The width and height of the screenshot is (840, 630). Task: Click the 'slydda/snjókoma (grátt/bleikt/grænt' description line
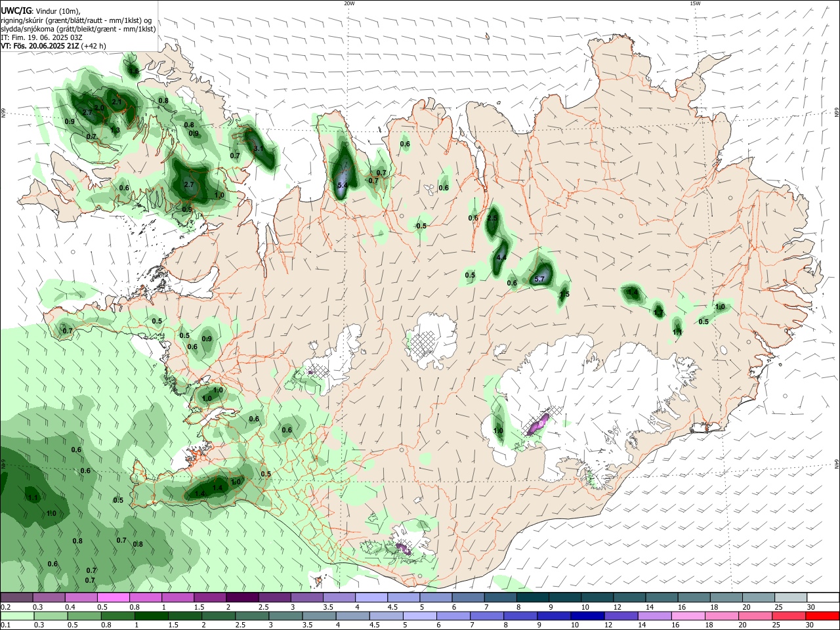click(78, 29)
